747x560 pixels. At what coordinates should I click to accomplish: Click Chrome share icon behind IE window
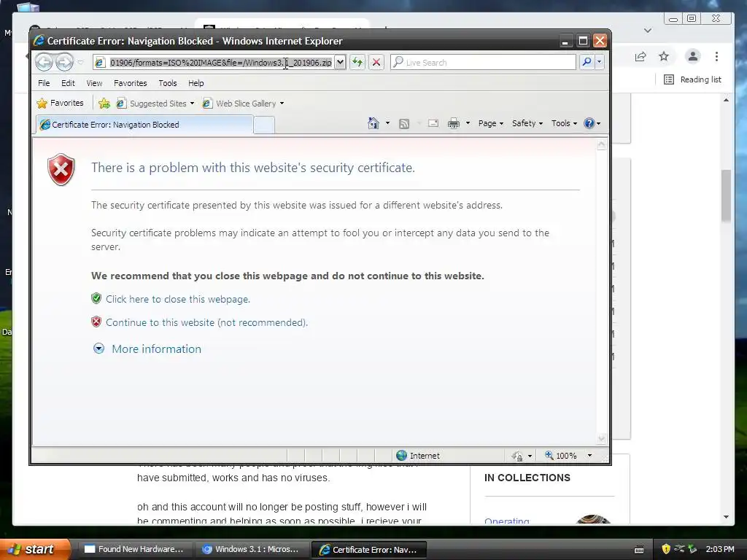[x=640, y=57]
